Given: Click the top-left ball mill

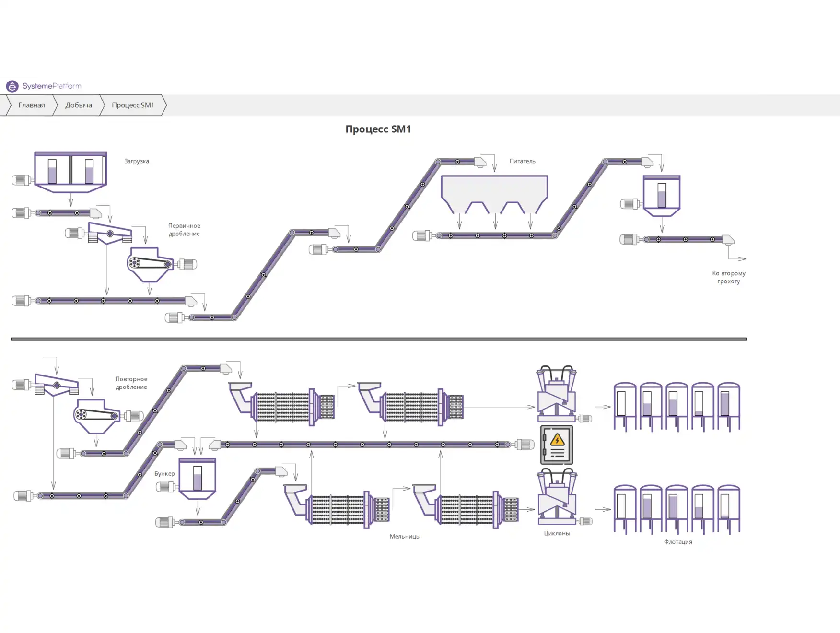Looking at the screenshot, I should 283,407.
